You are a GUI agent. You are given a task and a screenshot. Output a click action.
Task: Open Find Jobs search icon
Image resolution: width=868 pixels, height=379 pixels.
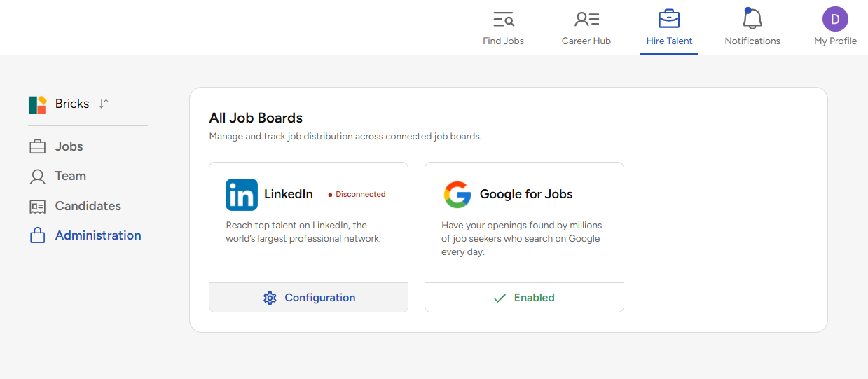[x=503, y=19]
